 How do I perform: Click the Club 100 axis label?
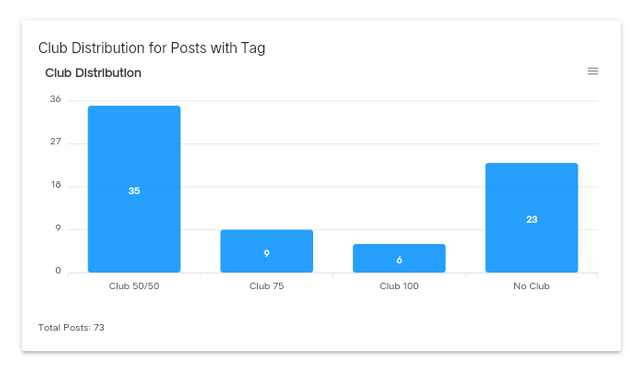point(399,286)
